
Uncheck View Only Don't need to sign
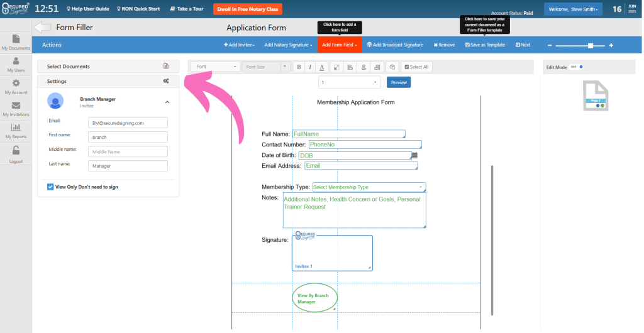coord(50,187)
